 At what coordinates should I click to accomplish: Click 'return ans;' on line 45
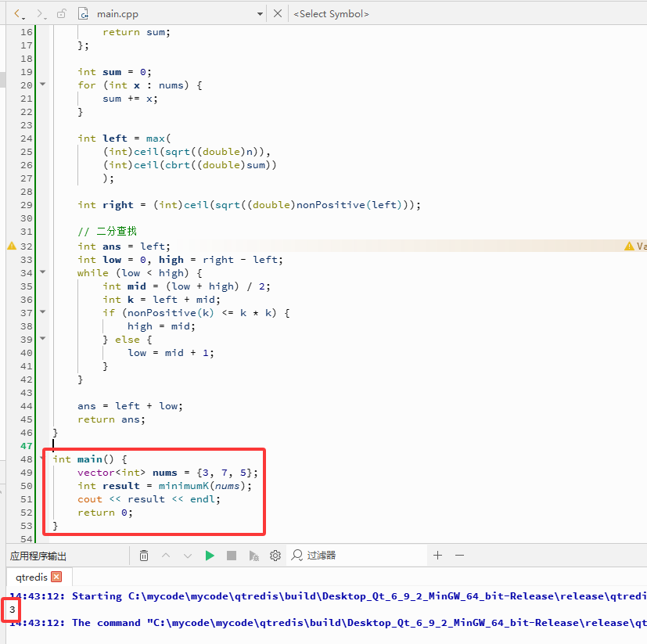point(111,419)
